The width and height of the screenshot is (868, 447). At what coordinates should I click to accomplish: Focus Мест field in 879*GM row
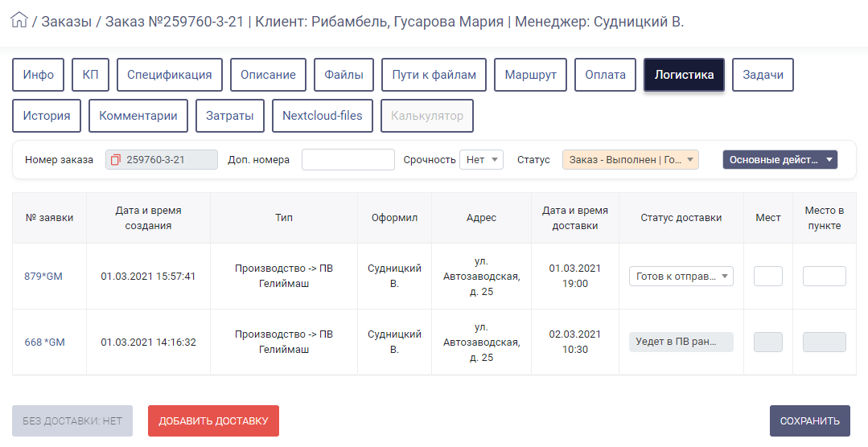point(767,276)
